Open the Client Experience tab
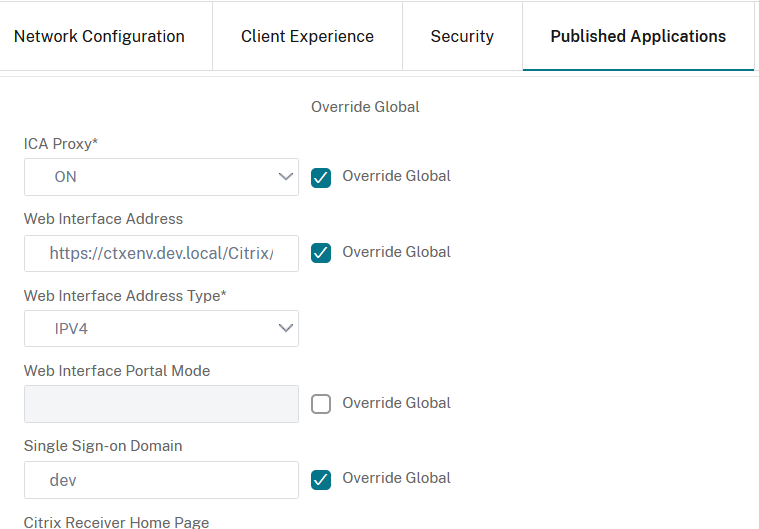 point(307,36)
